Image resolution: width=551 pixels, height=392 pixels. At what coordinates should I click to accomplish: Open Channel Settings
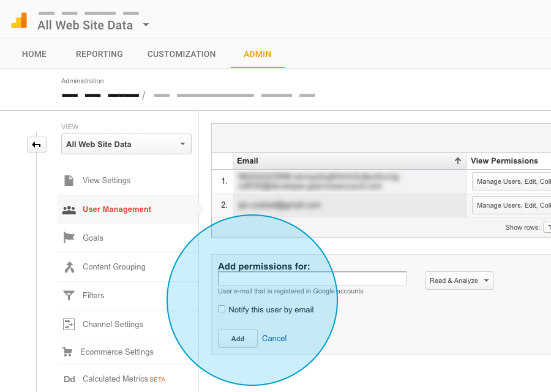click(x=113, y=324)
